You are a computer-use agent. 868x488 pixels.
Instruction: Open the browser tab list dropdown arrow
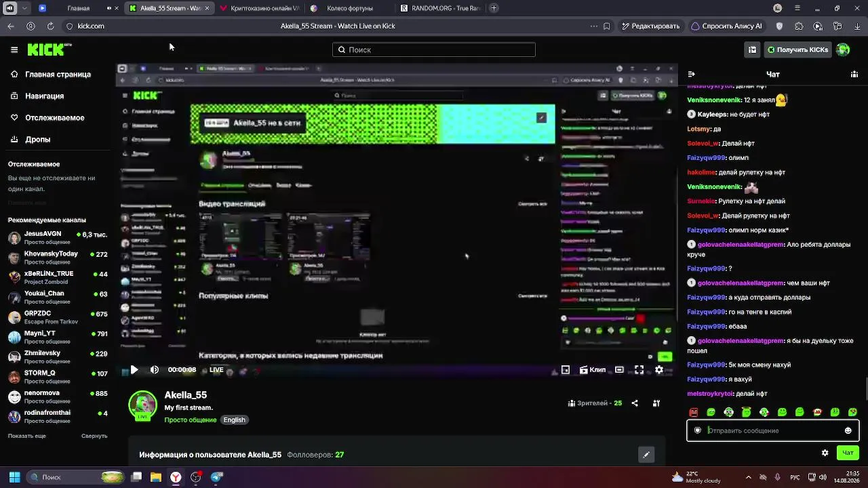tap(25, 8)
